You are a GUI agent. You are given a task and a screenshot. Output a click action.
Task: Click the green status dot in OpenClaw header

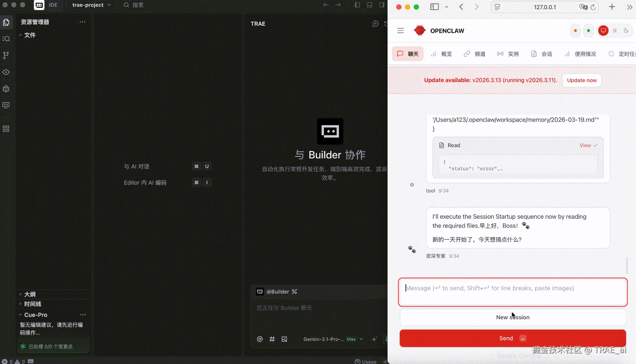click(x=589, y=31)
